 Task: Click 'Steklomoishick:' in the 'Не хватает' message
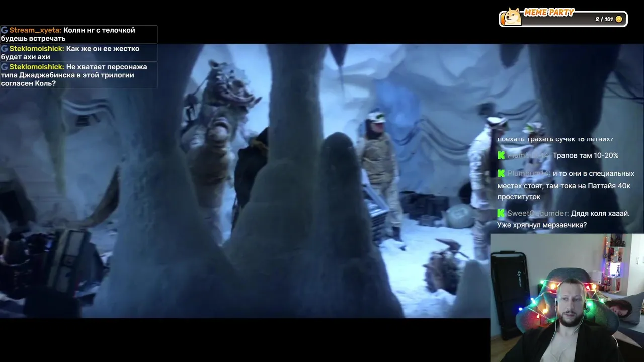pos(37,67)
